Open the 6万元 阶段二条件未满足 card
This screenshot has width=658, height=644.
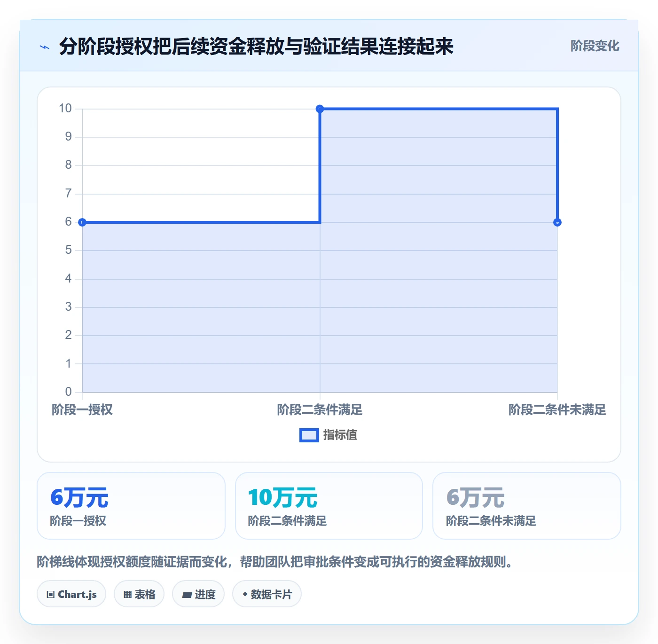(527, 506)
